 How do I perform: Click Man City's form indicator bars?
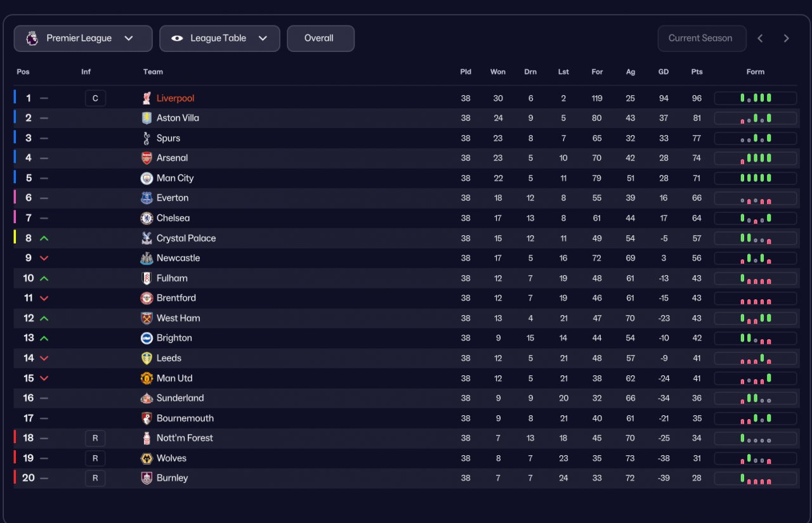point(756,178)
